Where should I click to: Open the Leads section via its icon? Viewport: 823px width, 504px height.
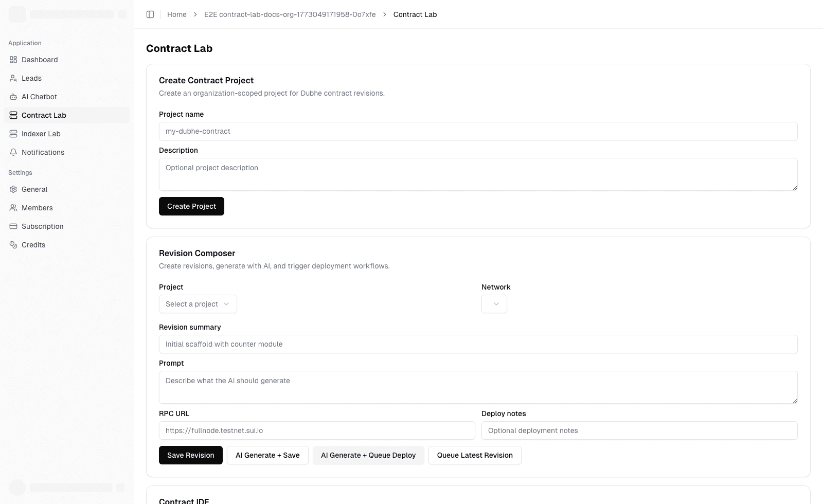tap(13, 78)
